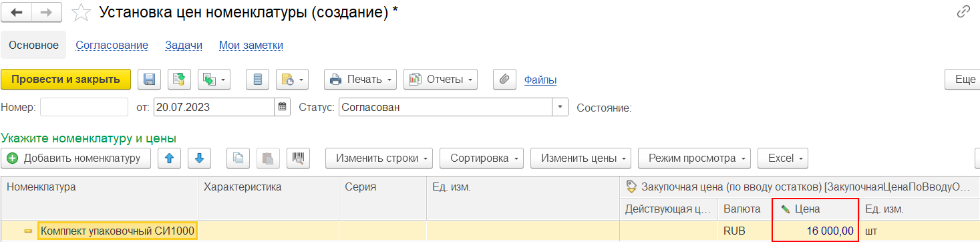The width and height of the screenshot is (980, 242).
Task: Move row up with blue arrow
Action: pos(169,158)
